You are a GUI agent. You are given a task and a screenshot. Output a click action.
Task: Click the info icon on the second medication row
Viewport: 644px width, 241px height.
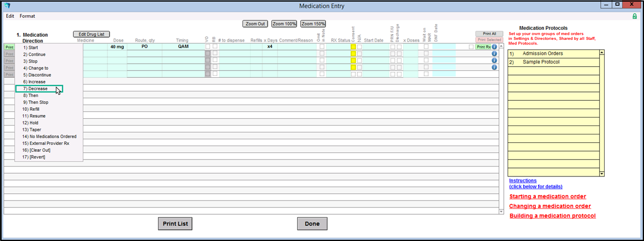tap(494, 54)
